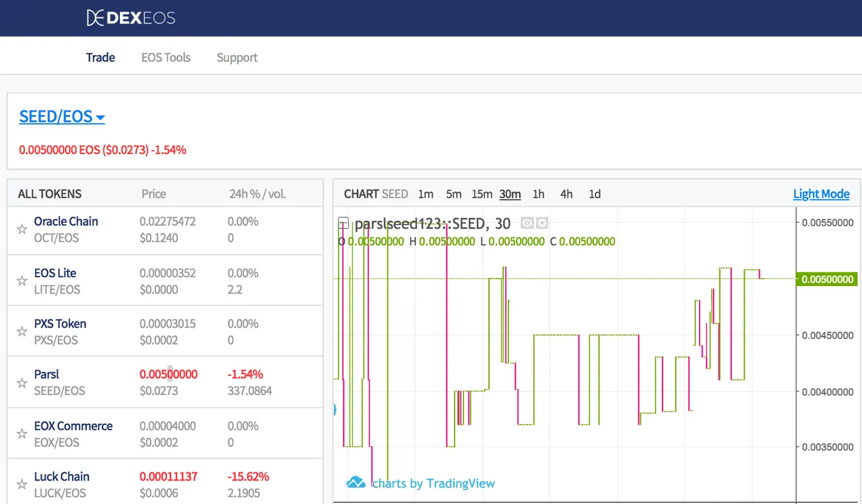Select the 15m chart interval

482,194
